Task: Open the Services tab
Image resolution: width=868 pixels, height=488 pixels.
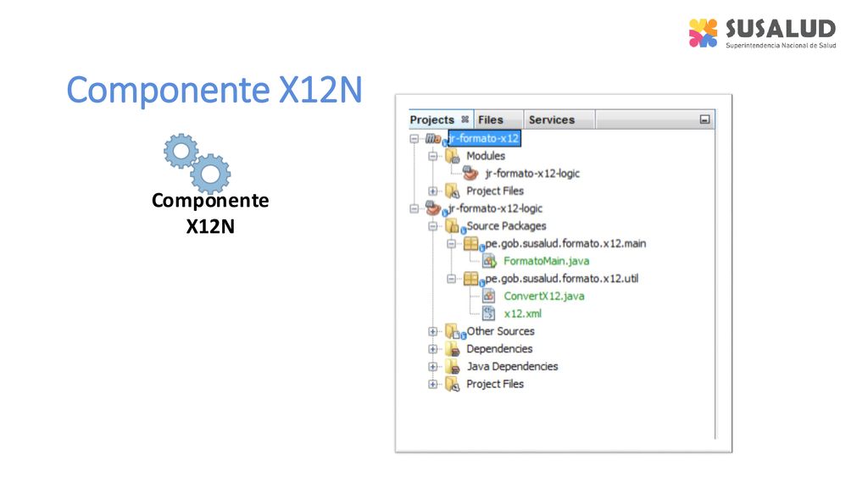Action: (551, 119)
